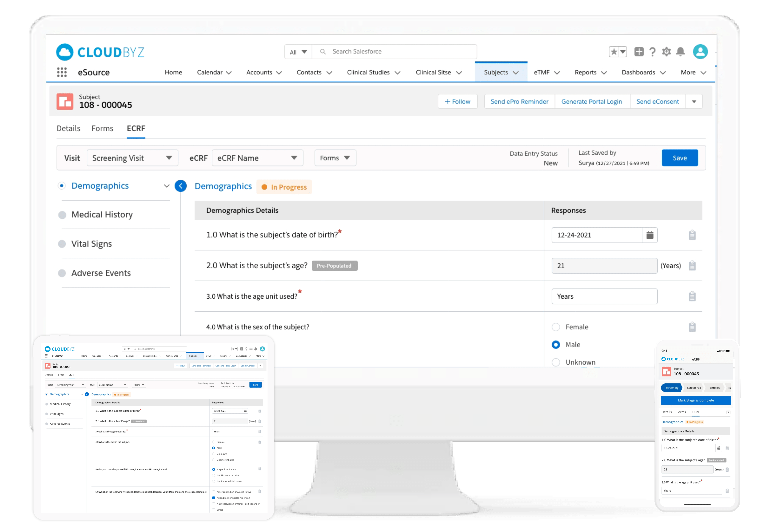Click the help question mark icon
The image size is (769, 532).
point(652,52)
